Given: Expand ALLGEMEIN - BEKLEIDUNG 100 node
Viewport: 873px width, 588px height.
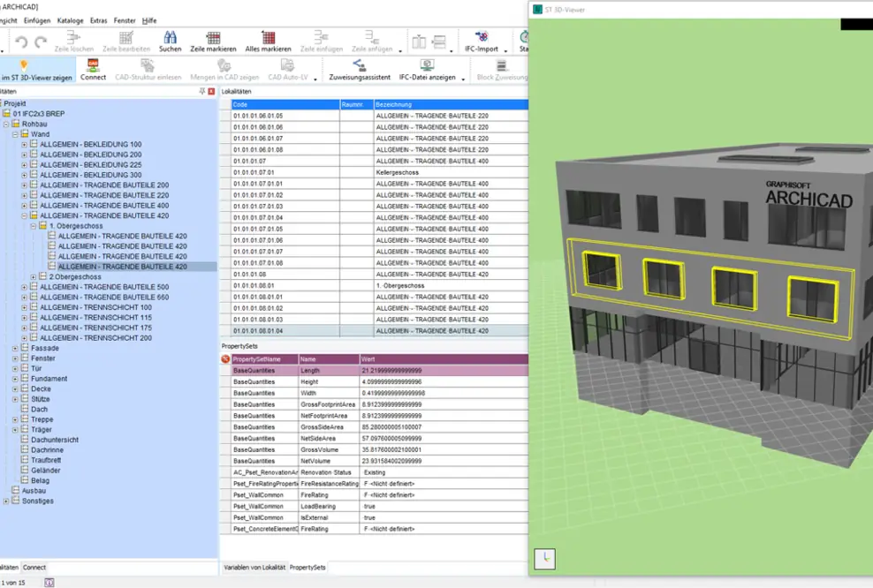Looking at the screenshot, I should (x=24, y=145).
